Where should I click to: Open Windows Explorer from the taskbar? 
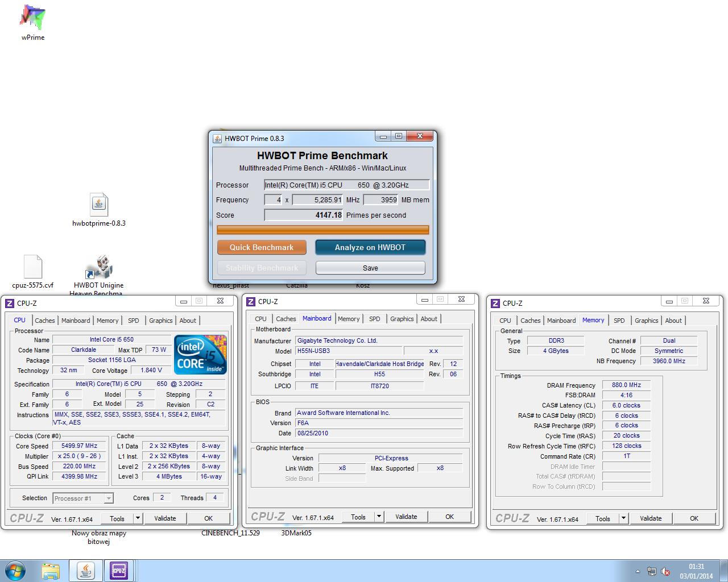(51, 571)
